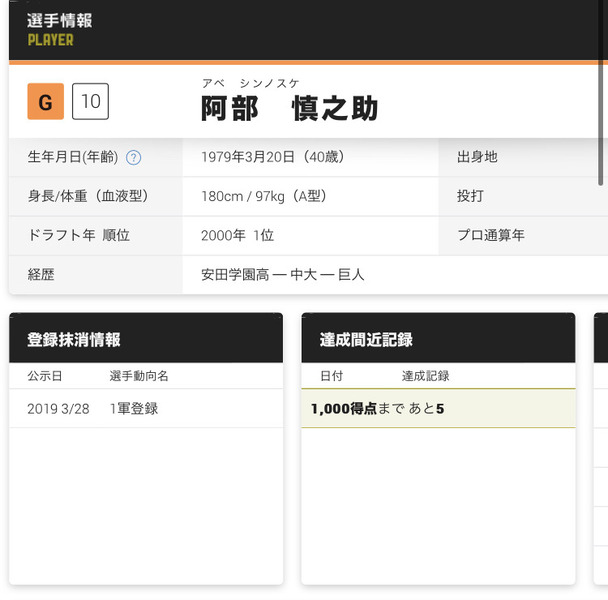The image size is (608, 600).
Task: Click the プロ通算年 label
Action: click(x=491, y=235)
